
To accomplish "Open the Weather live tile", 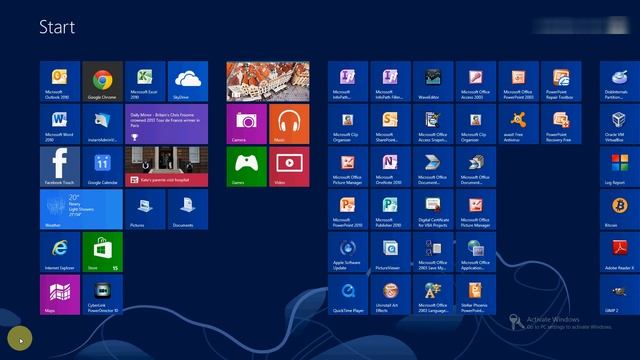I will 81,209.
